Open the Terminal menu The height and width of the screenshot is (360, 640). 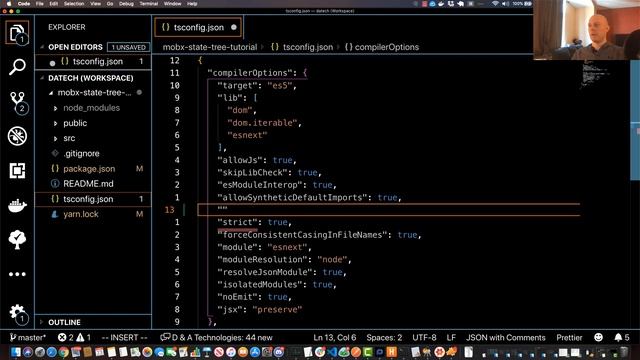coord(149,4)
